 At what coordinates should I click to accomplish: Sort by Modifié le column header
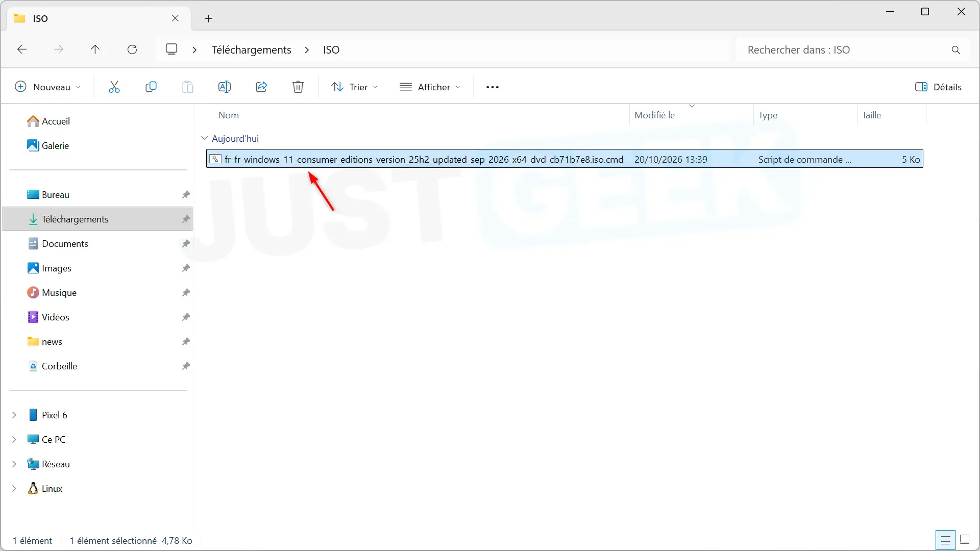tap(654, 115)
